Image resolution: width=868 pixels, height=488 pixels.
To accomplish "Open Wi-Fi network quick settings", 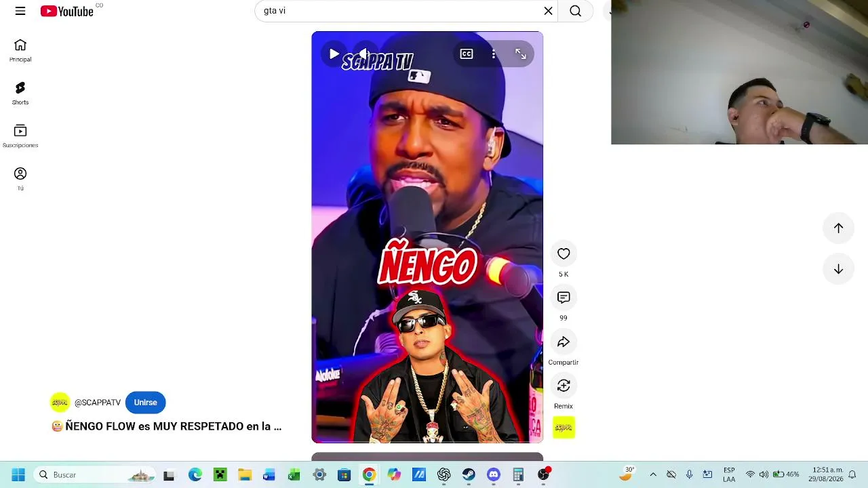I will pos(750,475).
